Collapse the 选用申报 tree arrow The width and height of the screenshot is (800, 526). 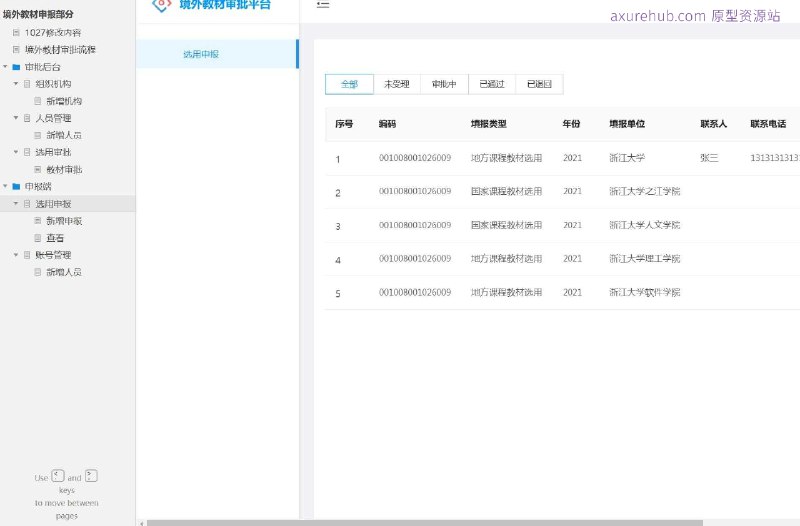[x=16, y=204]
